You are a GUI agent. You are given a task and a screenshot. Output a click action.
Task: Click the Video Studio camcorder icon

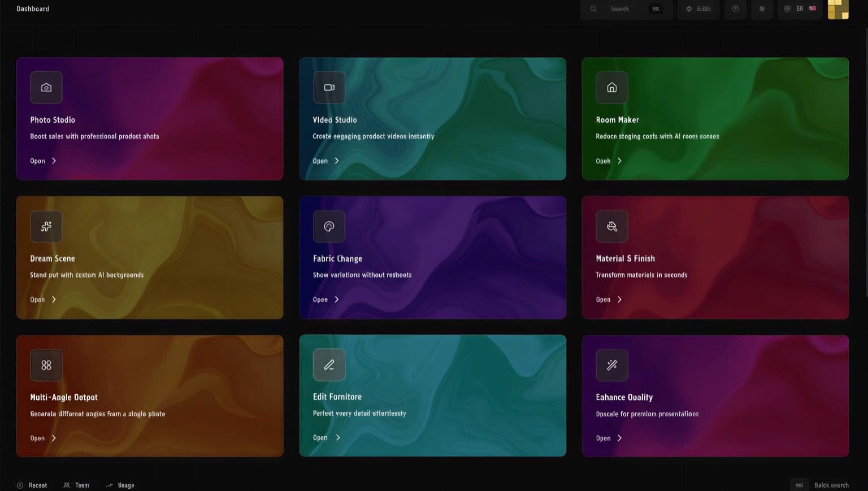[x=329, y=88]
